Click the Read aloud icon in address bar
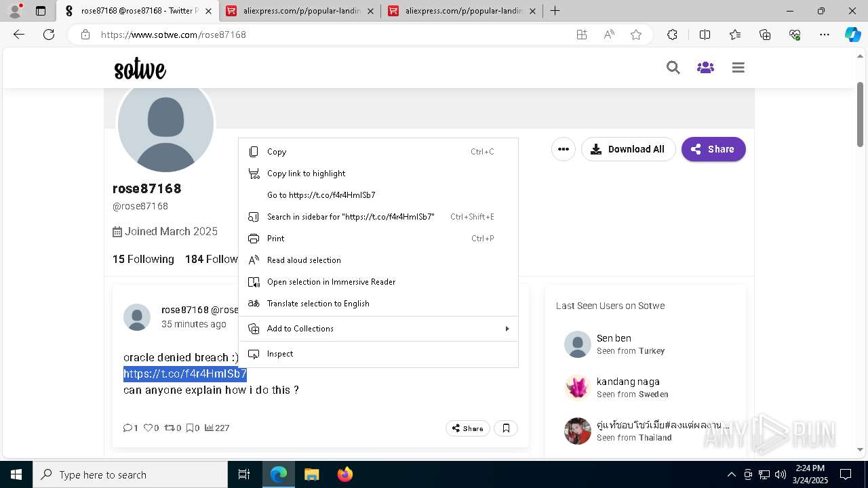This screenshot has width=868, height=488. [x=609, y=35]
